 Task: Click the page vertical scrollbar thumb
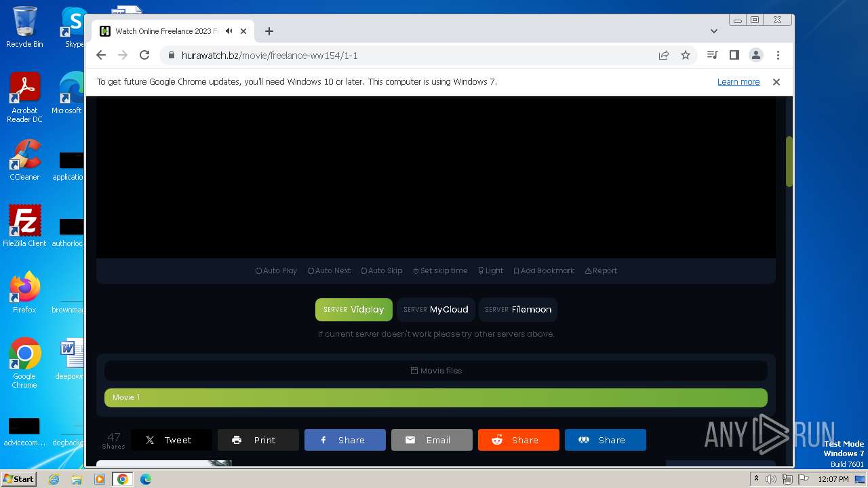[789, 161]
